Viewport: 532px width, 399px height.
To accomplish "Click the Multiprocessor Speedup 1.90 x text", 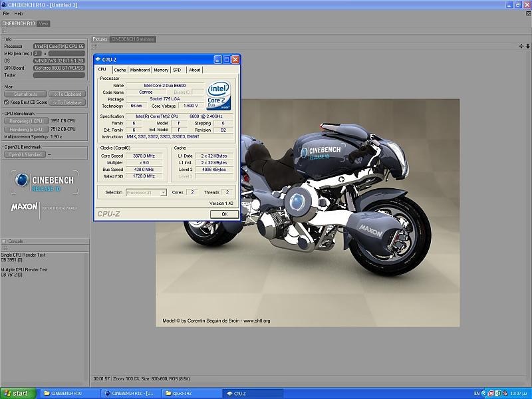I will [x=33, y=137].
